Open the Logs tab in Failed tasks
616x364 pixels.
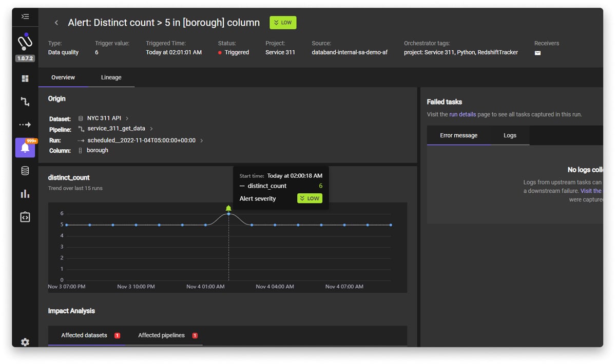point(510,135)
